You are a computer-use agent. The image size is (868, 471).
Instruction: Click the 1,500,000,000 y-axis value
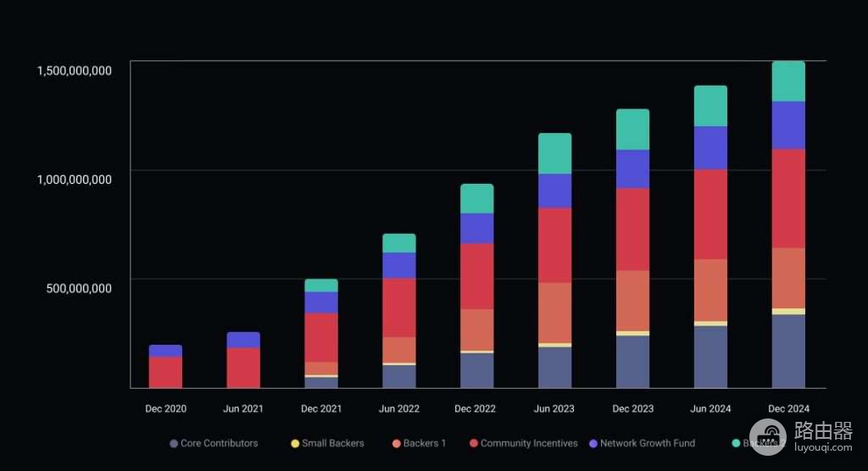click(75, 71)
